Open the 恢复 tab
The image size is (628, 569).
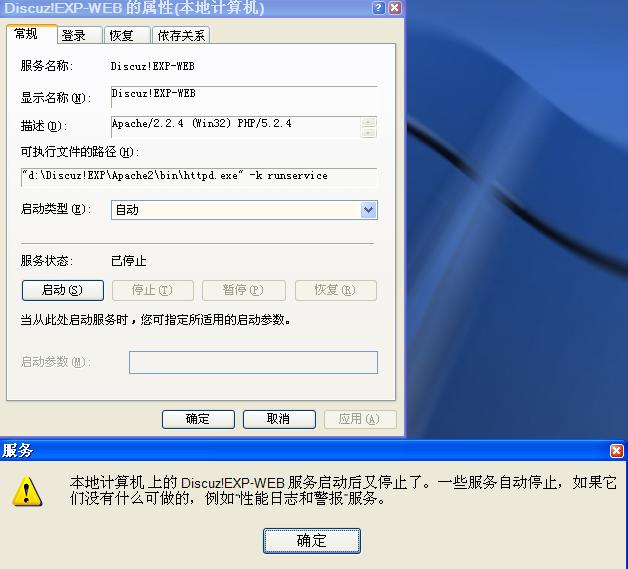pos(127,36)
